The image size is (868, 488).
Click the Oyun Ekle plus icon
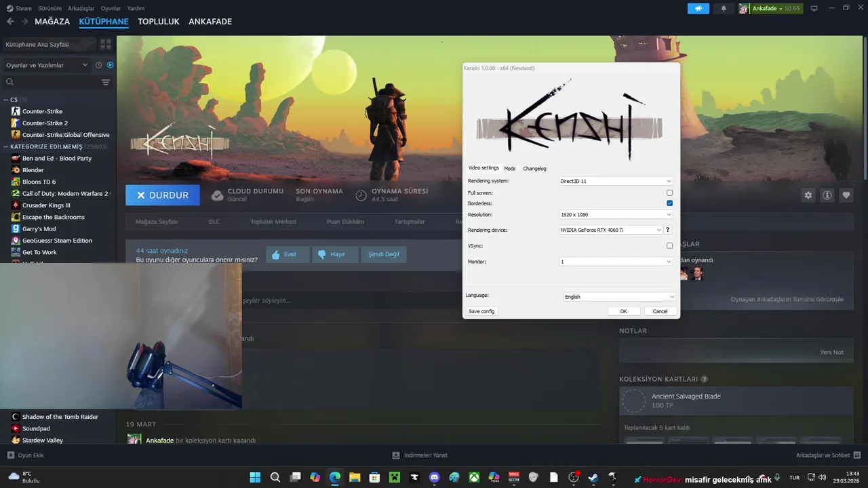pos(10,455)
